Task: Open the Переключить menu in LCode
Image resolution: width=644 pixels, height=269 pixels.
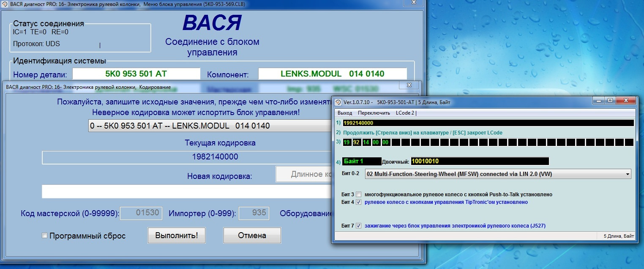Action: (374, 113)
